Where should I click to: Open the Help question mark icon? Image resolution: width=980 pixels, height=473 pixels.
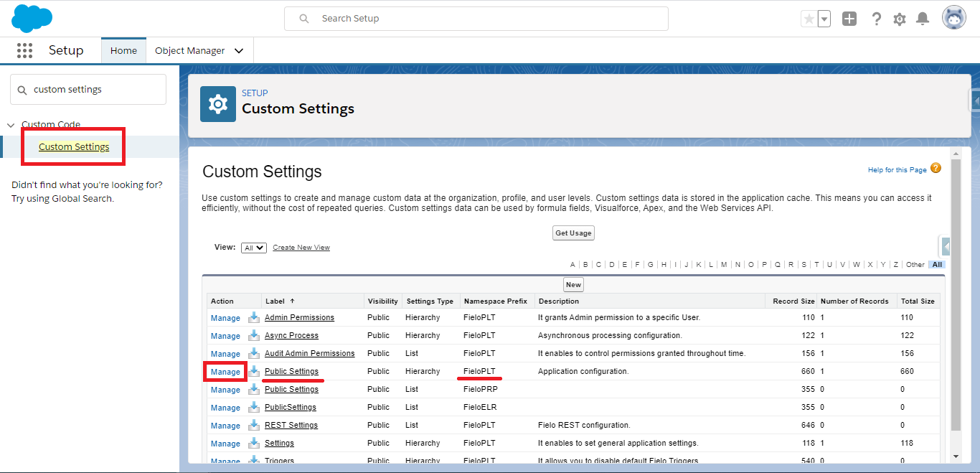point(876,19)
